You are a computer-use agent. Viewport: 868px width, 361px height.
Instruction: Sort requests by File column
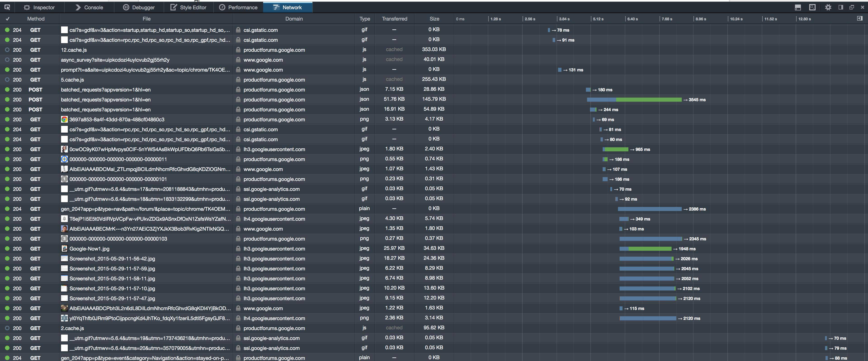tap(146, 19)
